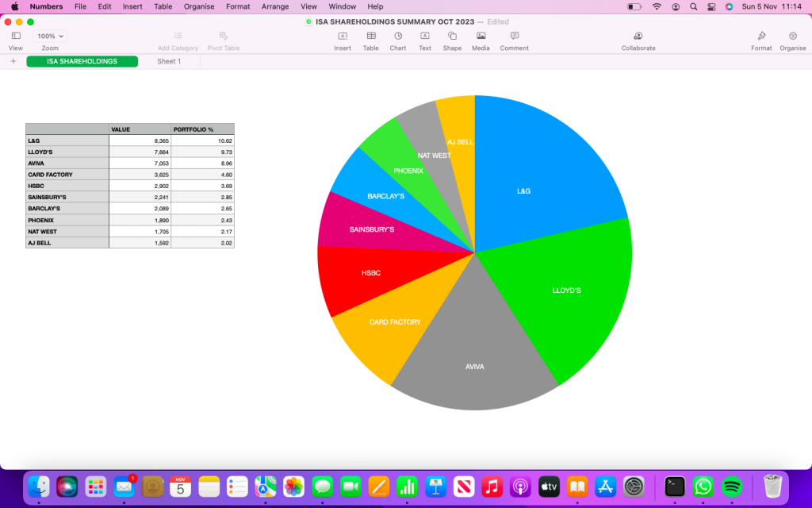Open Spotify from the Dock

tap(732, 486)
